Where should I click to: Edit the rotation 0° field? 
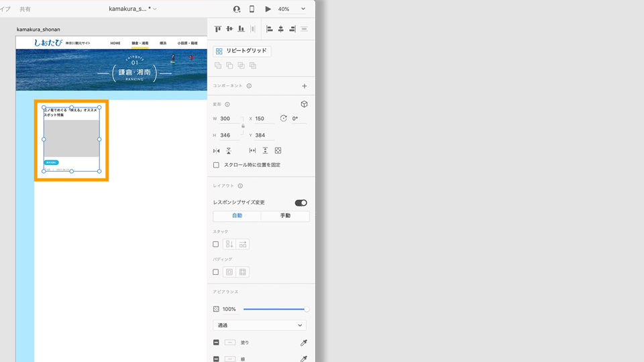tap(299, 119)
